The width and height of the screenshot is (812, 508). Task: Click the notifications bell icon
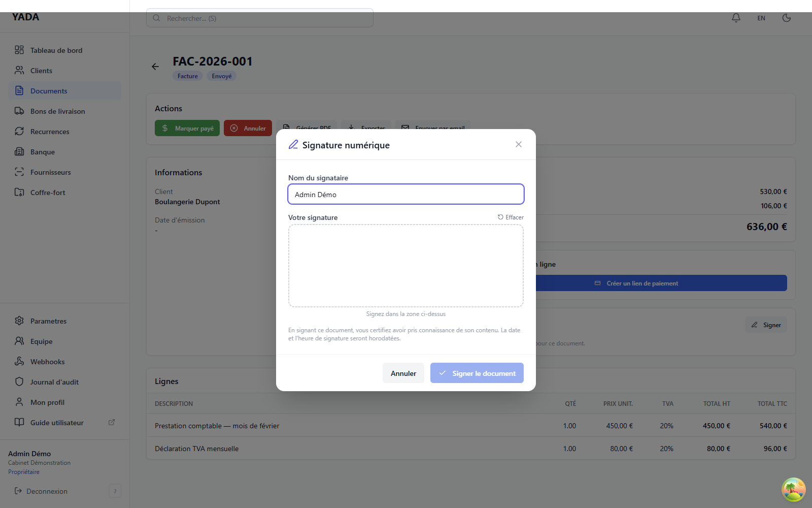click(736, 18)
